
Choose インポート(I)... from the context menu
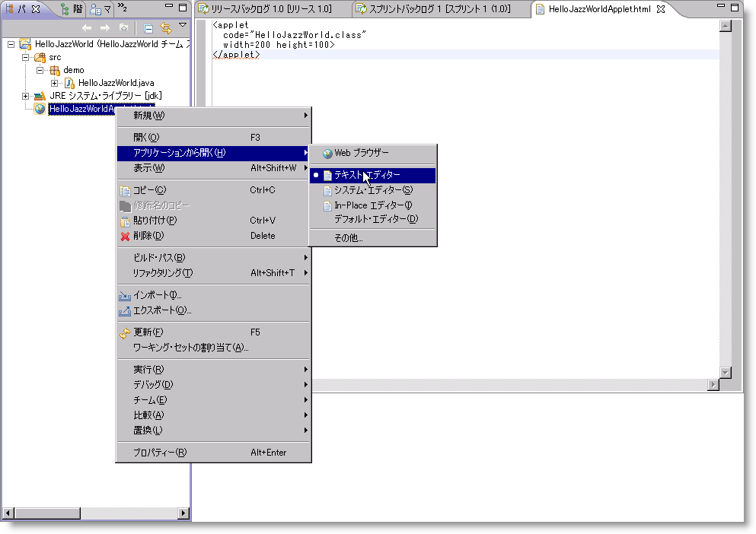click(214, 295)
